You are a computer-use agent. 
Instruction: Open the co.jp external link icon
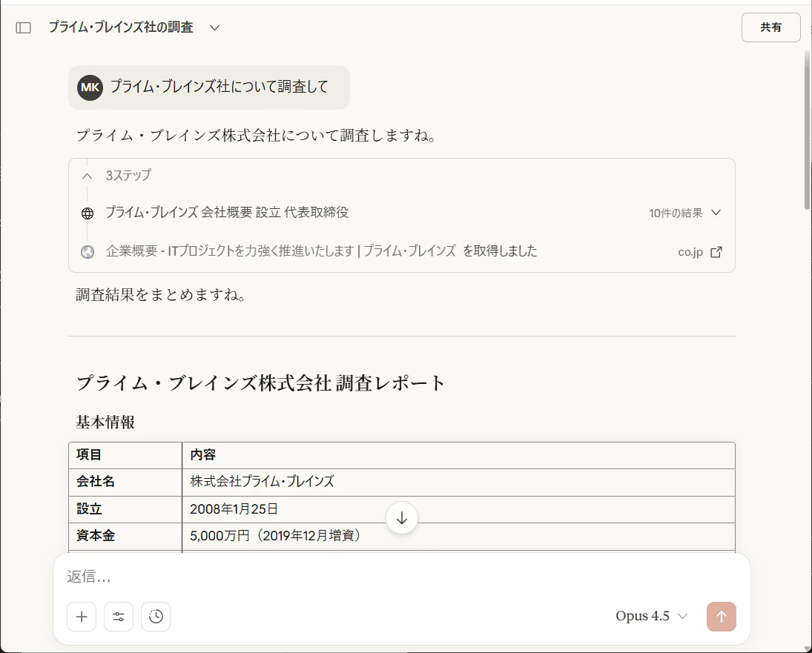[716, 252]
